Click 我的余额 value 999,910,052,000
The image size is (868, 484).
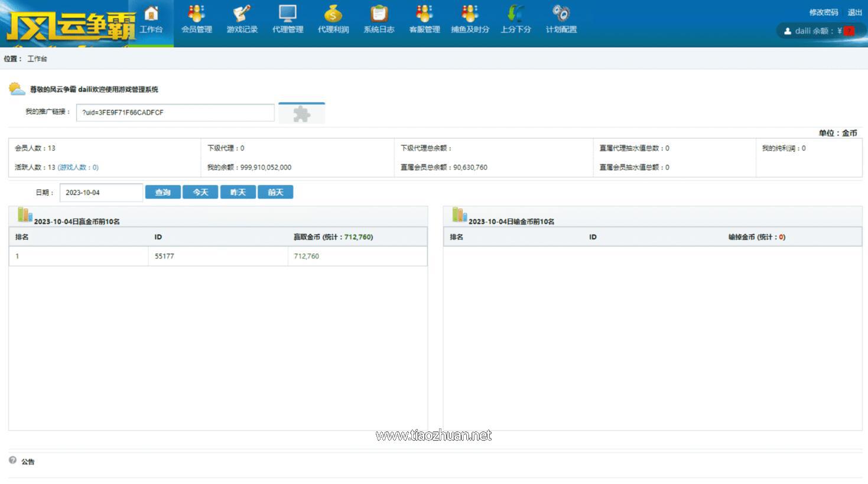click(266, 167)
